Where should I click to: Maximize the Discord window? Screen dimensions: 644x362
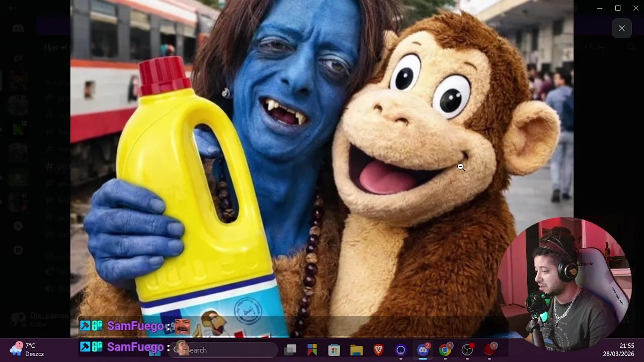(x=618, y=8)
